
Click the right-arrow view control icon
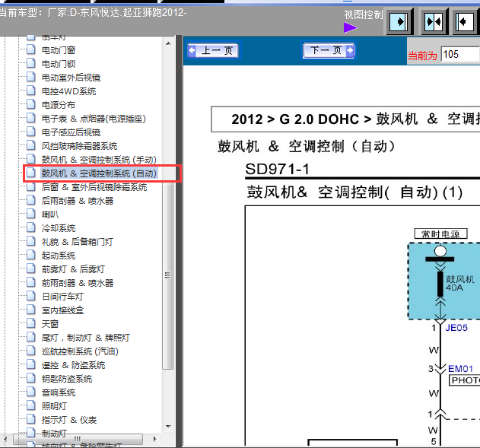click(399, 22)
